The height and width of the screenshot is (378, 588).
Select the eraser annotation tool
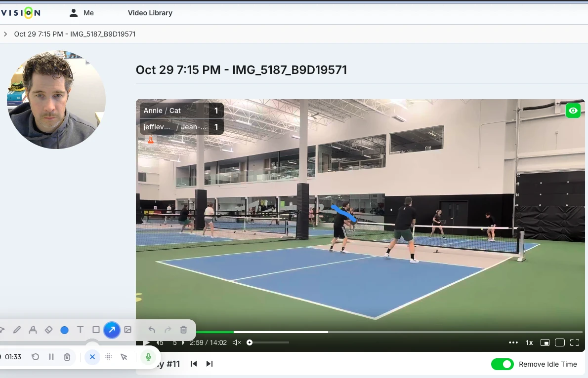[48, 330]
